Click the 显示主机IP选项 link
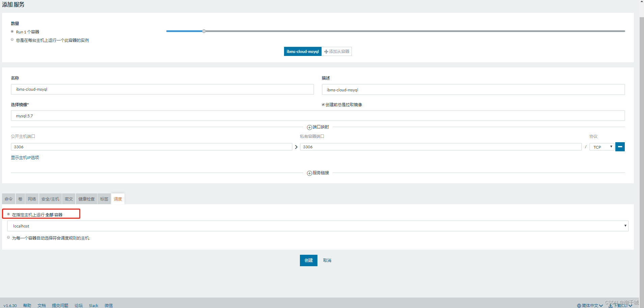Viewport: 644px width, 308px height. click(x=25, y=158)
